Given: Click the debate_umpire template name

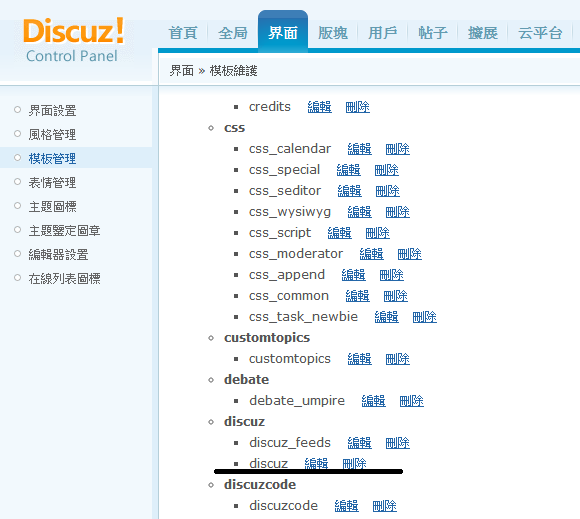Looking at the screenshot, I should coord(297,401).
